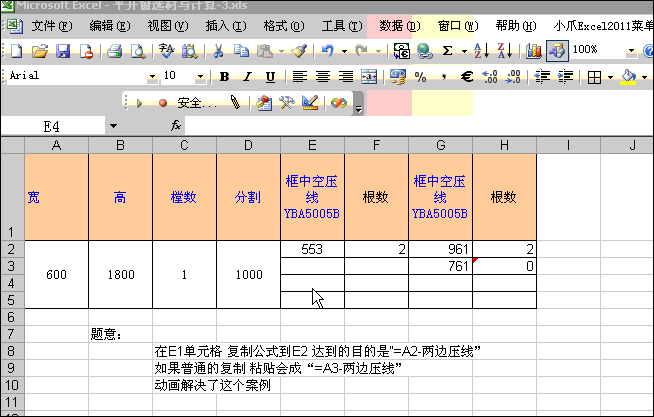Click the Format Painter brush icon
654x417 pixels.
click(299, 50)
